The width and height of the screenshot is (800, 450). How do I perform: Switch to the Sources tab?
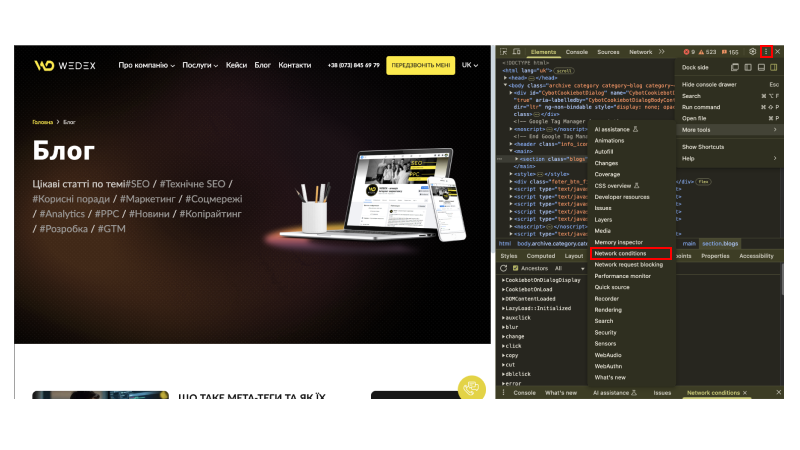pyautogui.click(x=608, y=52)
